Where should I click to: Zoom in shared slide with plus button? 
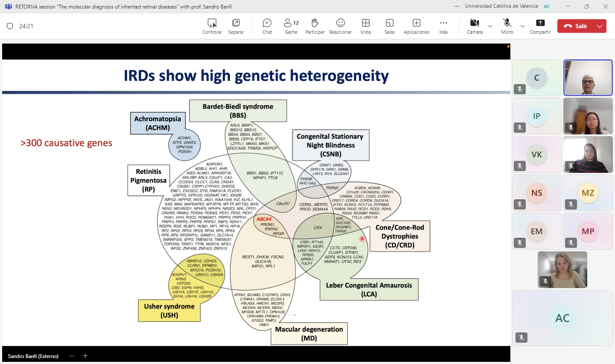(x=85, y=356)
